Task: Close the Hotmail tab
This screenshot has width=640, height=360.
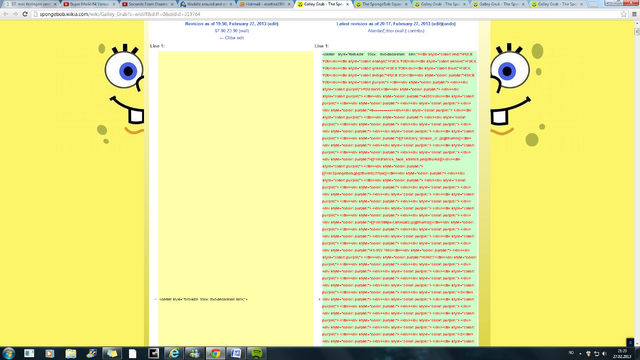Action: click(289, 4)
